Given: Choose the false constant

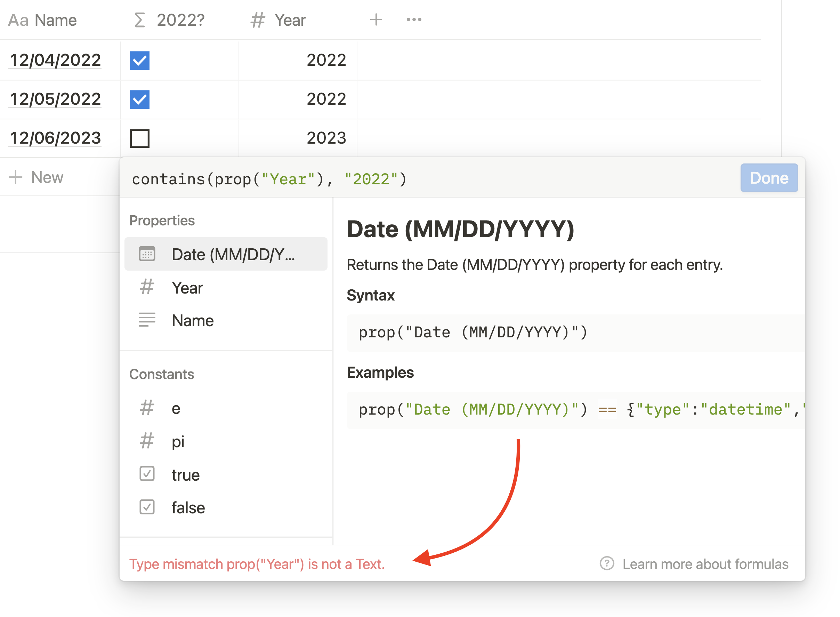Looking at the screenshot, I should click(x=188, y=507).
